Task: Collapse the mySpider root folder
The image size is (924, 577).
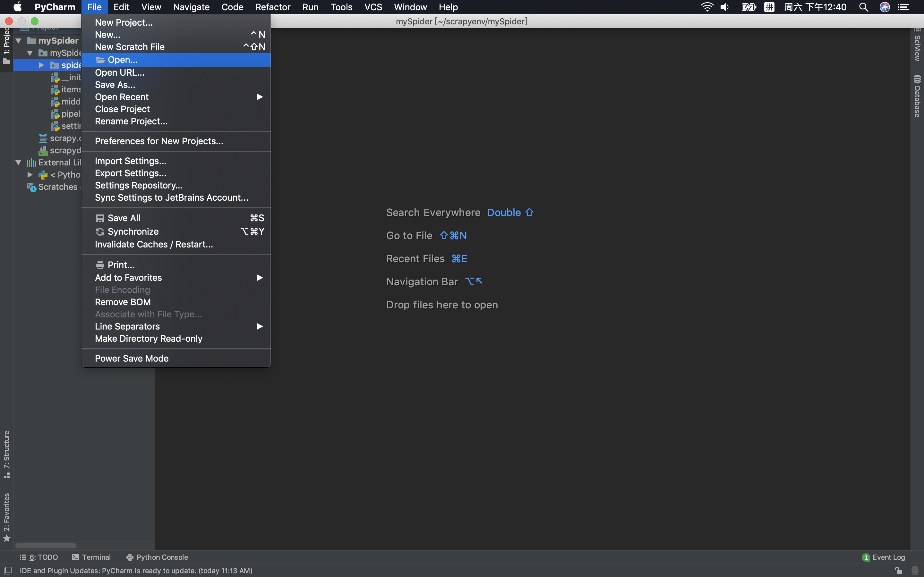Action: point(18,40)
